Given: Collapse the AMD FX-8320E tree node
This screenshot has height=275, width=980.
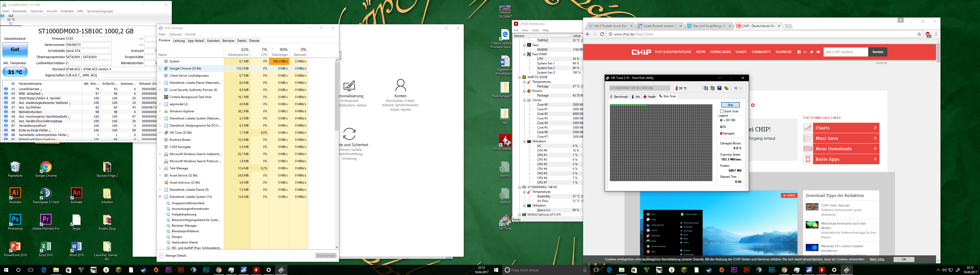Looking at the screenshot, I should 520,77.
